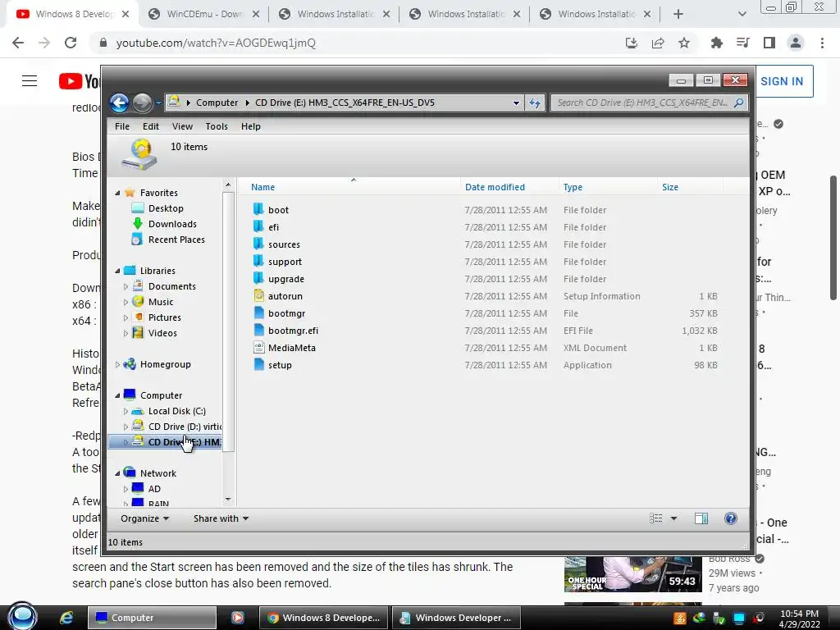Click the refresh button beside the address bar
This screenshot has width=840, height=630.
(535, 103)
